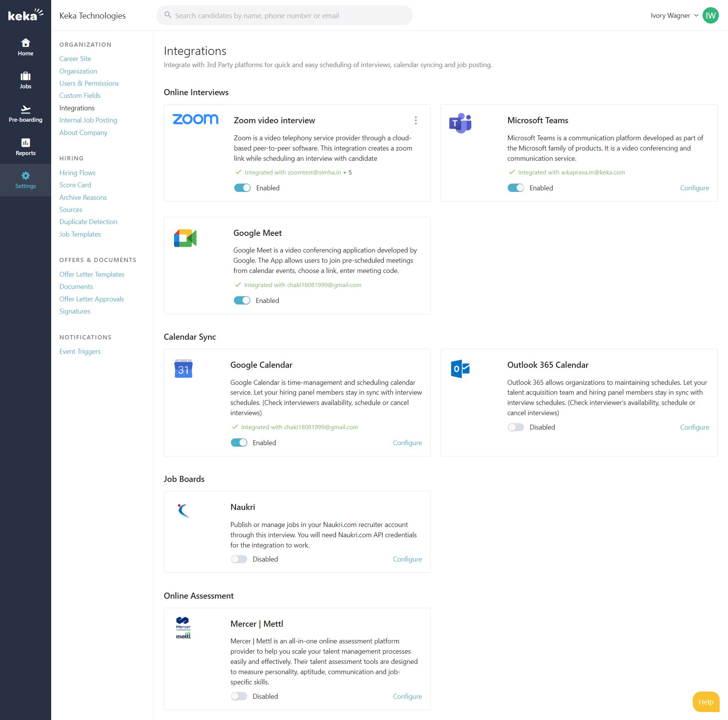Click the Google Meet logo

(185, 238)
